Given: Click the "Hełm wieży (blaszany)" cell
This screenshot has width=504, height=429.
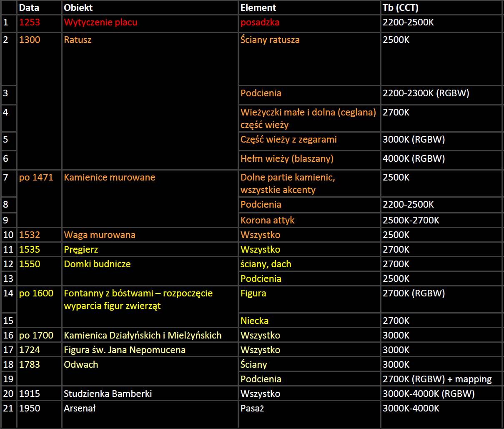Looking at the screenshot, I should click(x=287, y=159).
